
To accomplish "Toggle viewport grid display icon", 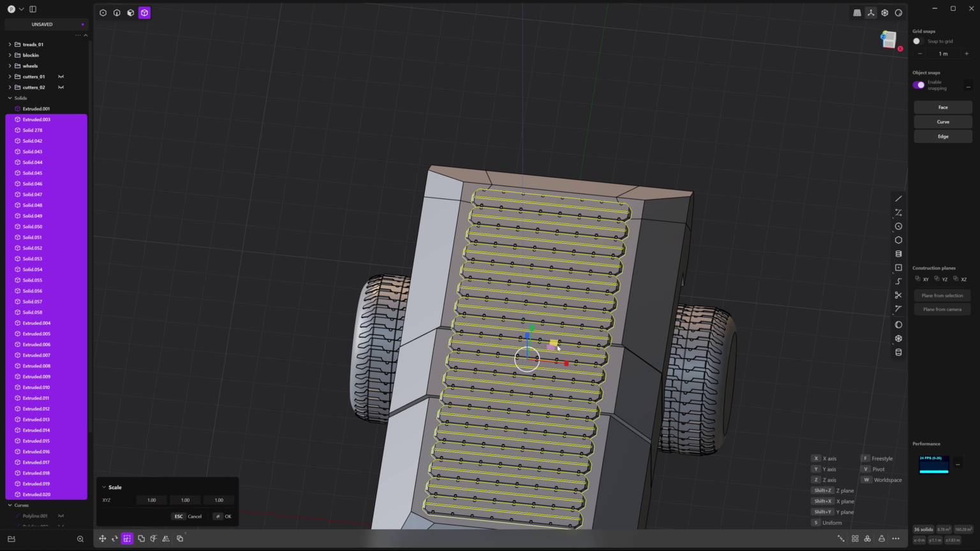I will (857, 13).
